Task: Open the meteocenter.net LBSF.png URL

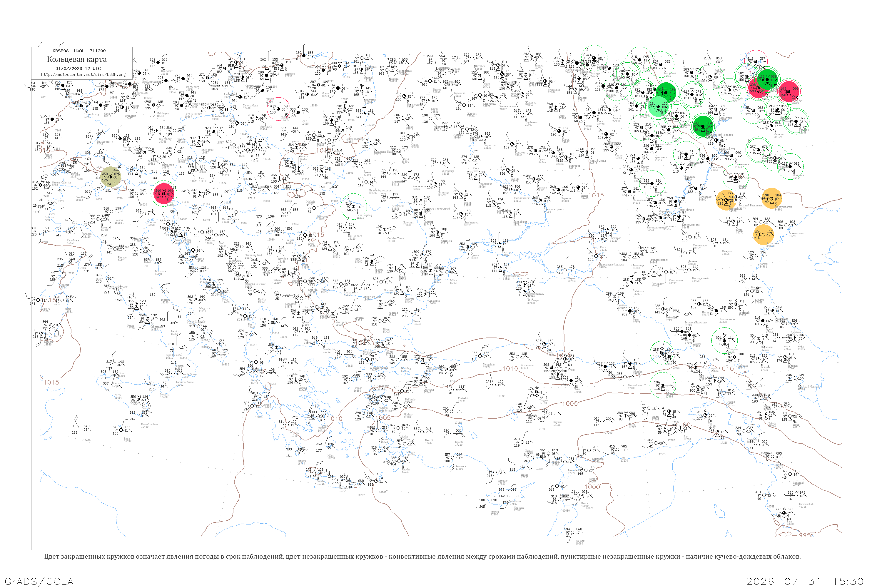Action: pos(83,74)
